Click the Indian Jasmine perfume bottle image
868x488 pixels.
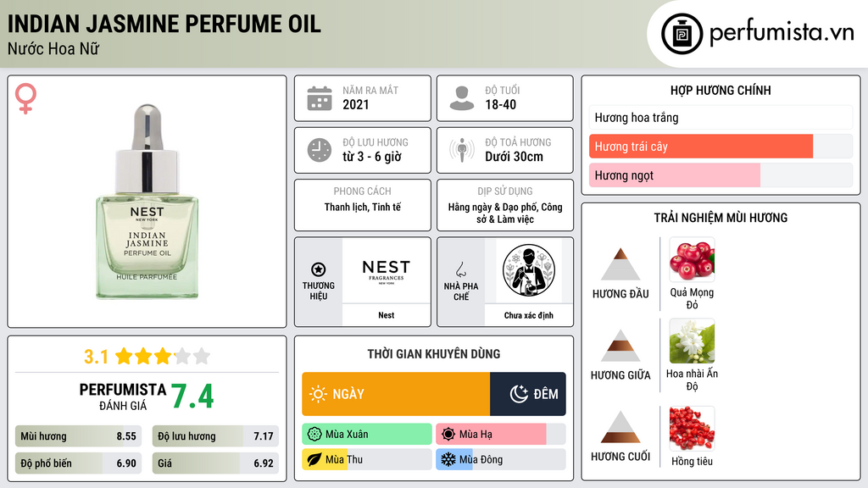click(x=147, y=202)
